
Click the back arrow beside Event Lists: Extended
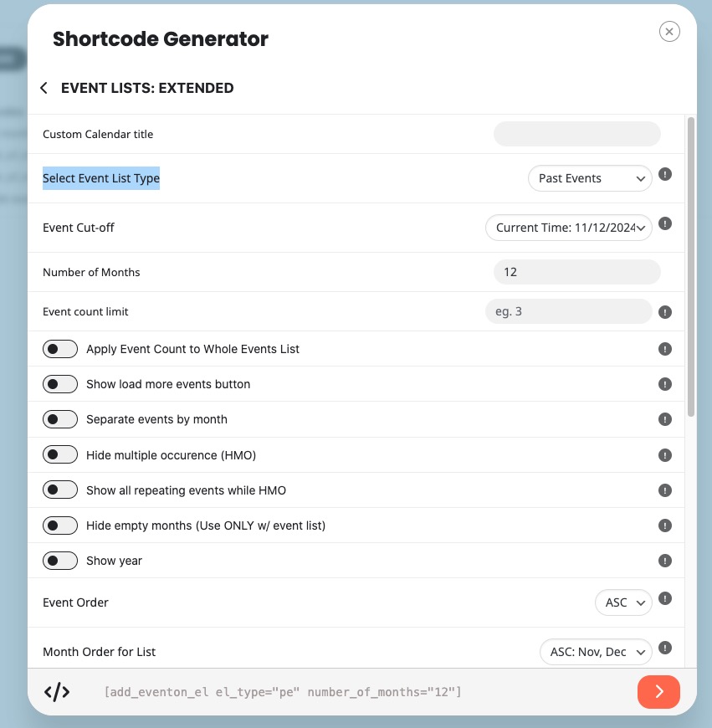[44, 88]
